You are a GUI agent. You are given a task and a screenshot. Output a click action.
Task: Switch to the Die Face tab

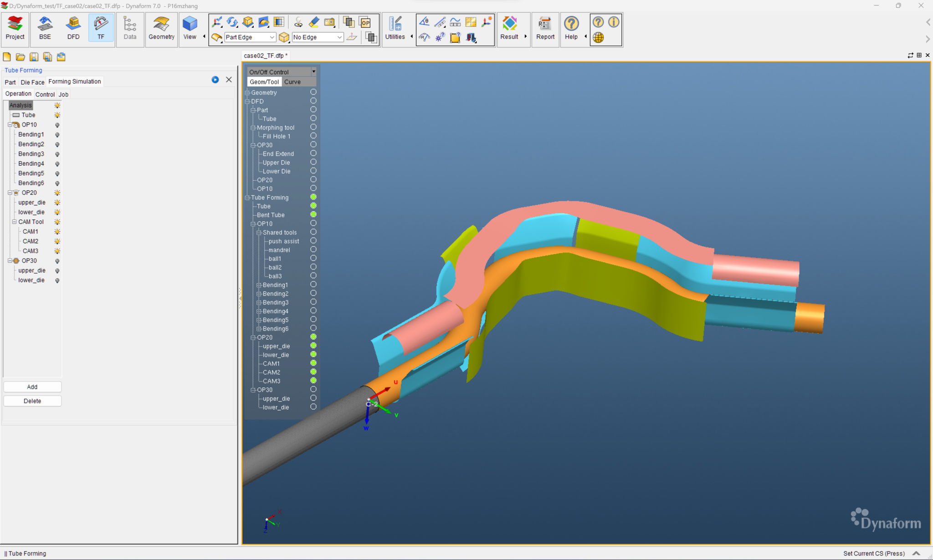[32, 82]
